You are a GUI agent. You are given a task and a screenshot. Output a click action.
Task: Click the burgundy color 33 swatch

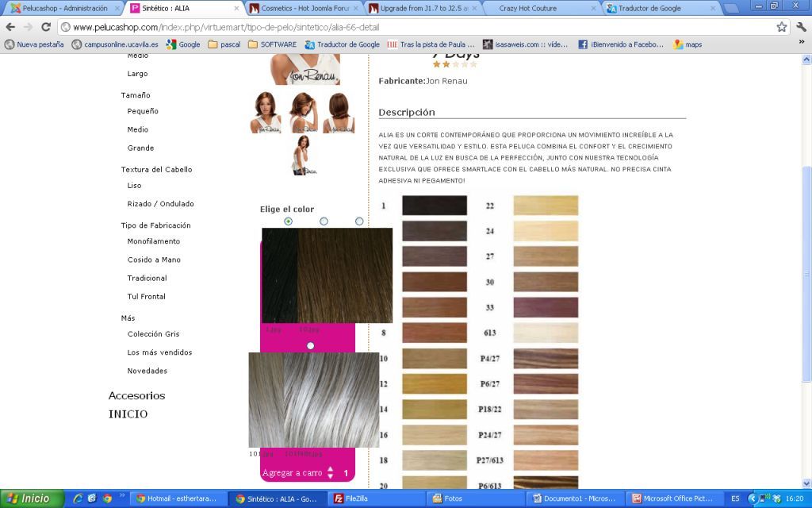tap(546, 307)
